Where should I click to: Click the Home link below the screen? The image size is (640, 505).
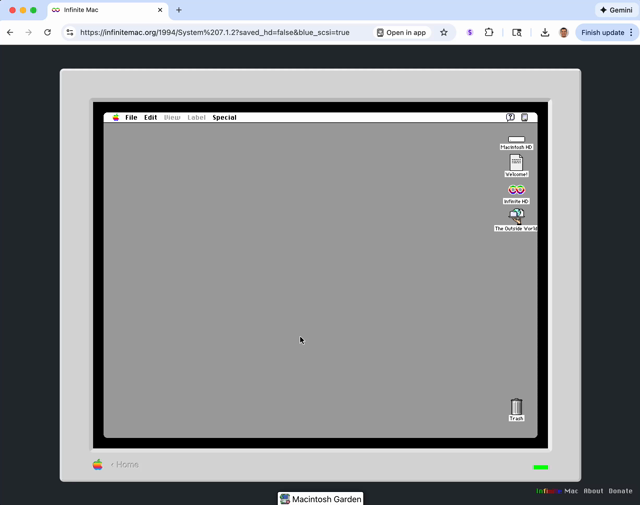[126, 464]
